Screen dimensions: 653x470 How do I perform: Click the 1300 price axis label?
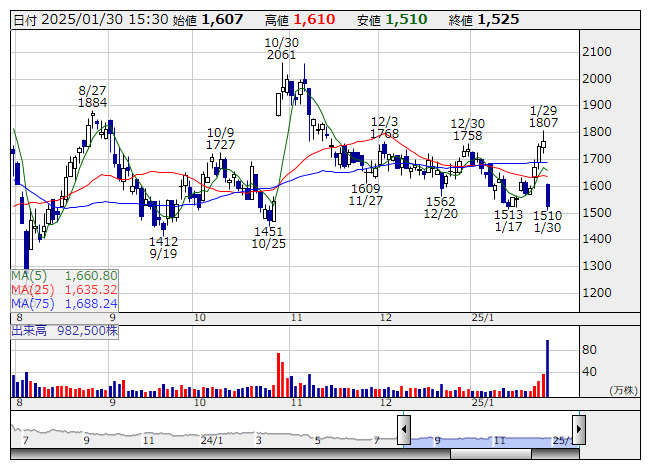[597, 266]
